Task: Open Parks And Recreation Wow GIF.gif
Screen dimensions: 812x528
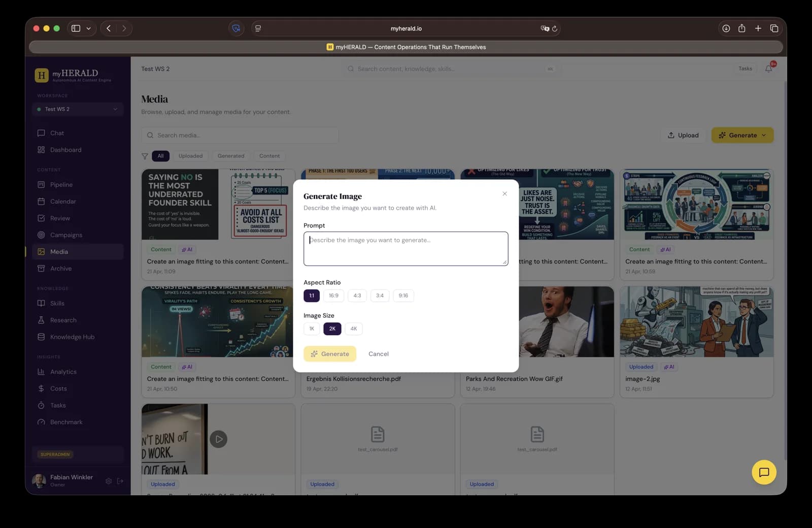Action: click(514, 379)
